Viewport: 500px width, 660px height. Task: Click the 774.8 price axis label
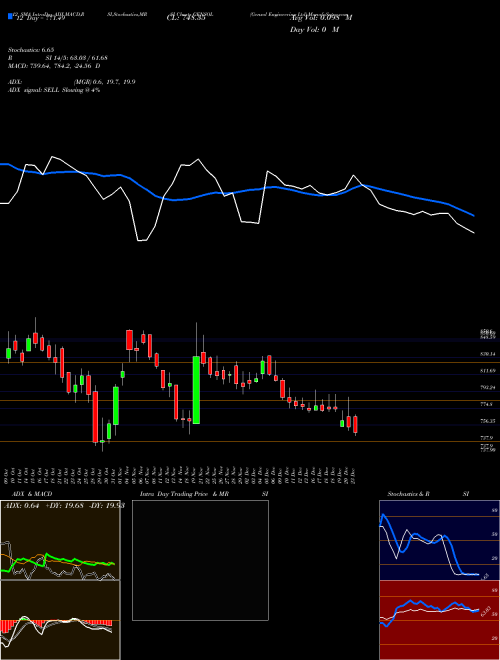pos(487,404)
